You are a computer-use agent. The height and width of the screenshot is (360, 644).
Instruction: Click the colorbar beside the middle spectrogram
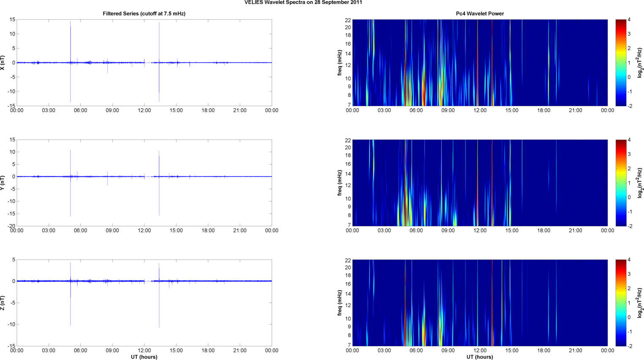tap(620, 182)
